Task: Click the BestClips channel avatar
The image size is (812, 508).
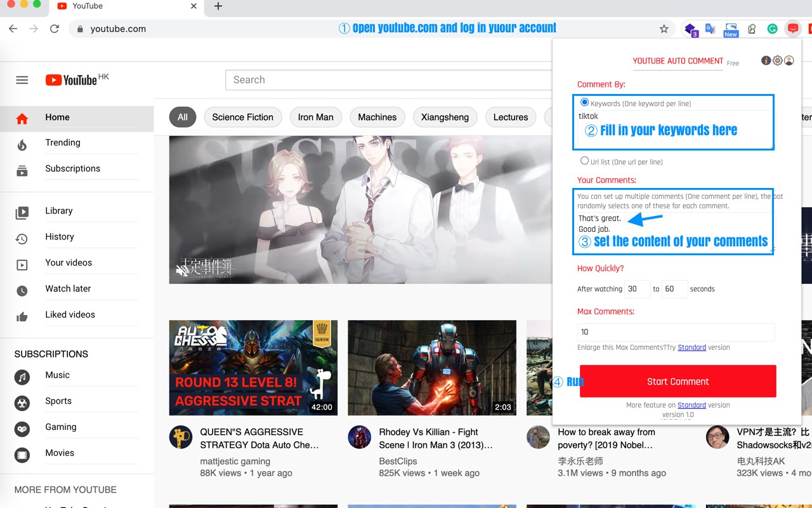Action: 360,437
